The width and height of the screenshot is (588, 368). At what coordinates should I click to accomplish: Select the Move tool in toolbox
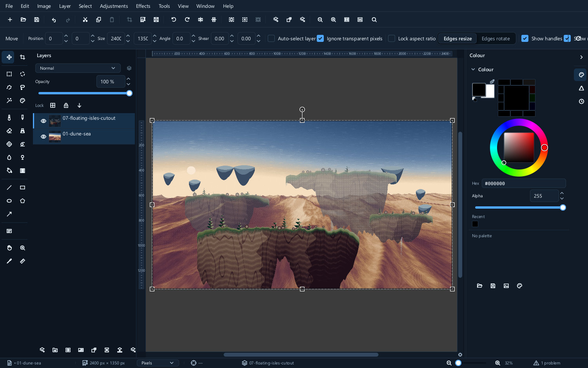(x=9, y=57)
